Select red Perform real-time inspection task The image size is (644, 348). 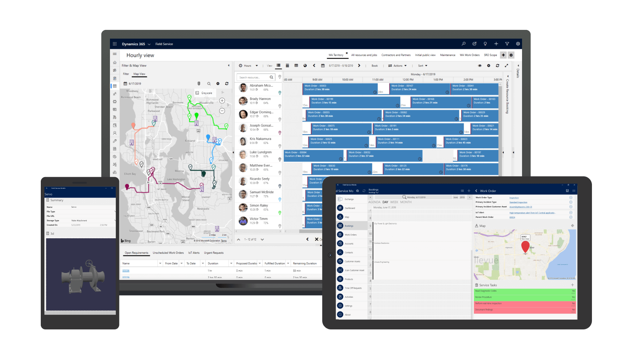pyautogui.click(x=525, y=304)
